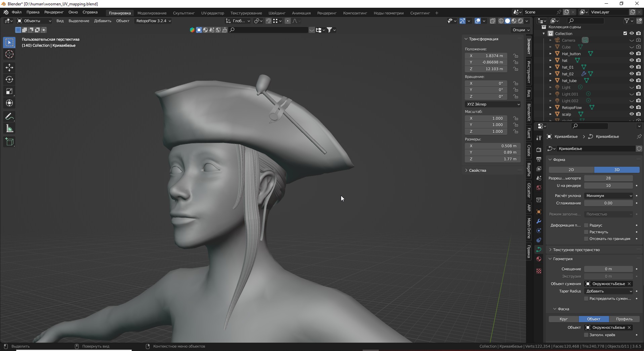Pick the Measure ruler tool

coord(9,129)
